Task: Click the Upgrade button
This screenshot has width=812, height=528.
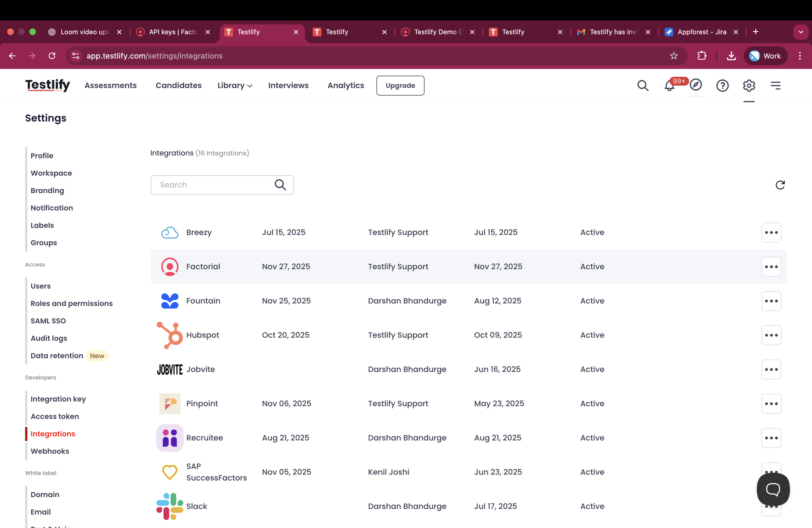Action: tap(400, 86)
